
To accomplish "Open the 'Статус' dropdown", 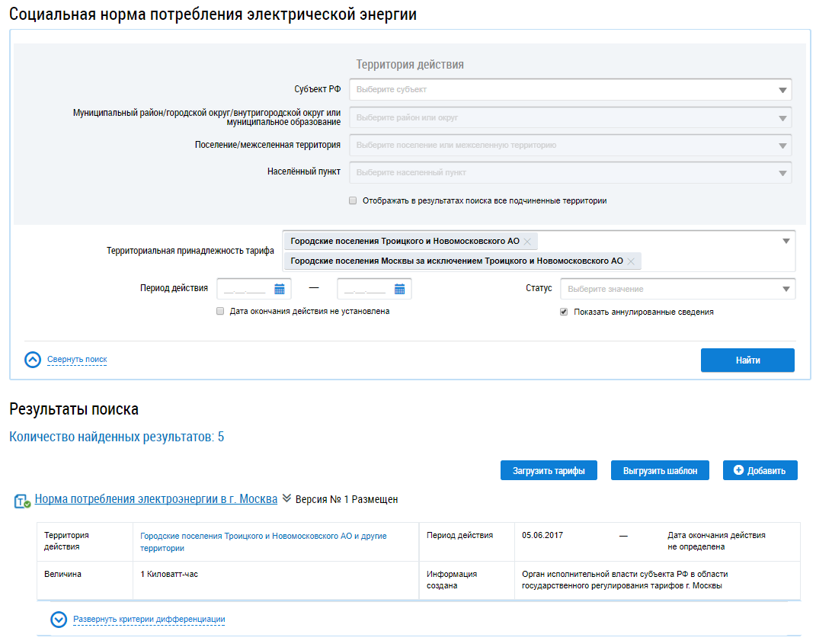I will [677, 289].
